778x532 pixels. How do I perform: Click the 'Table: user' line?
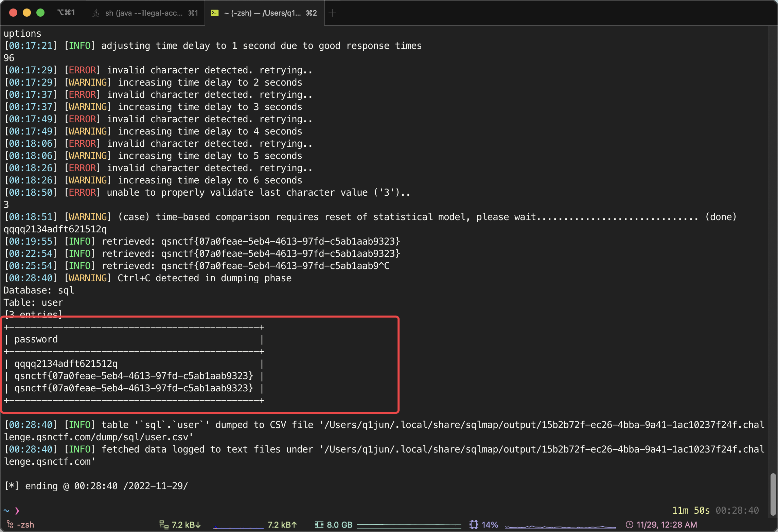point(33,303)
